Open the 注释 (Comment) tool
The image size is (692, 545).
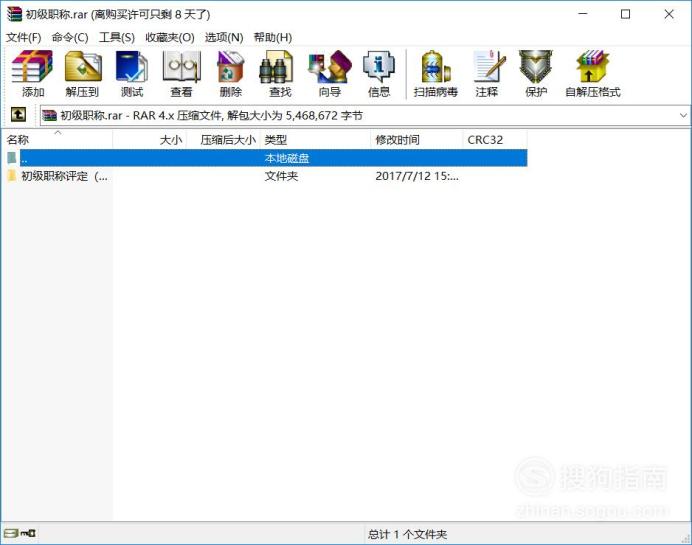point(487,74)
